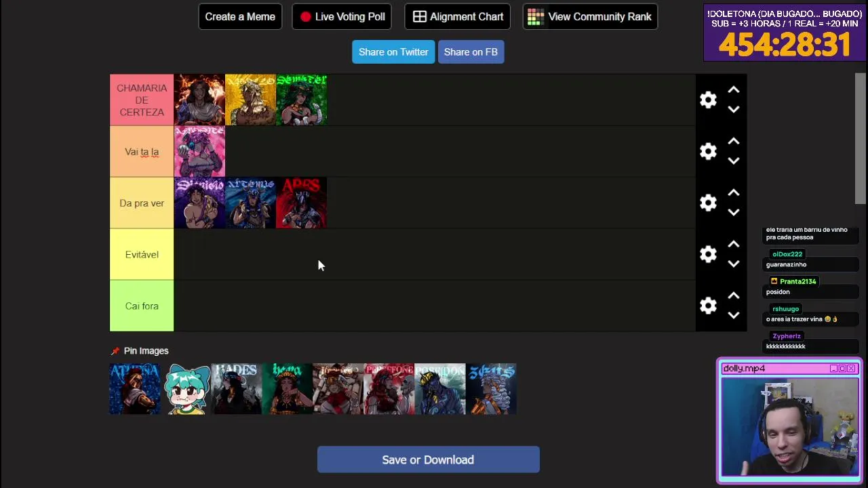
Task: Click the red record dot in Live Voting Poll
Action: tap(306, 17)
